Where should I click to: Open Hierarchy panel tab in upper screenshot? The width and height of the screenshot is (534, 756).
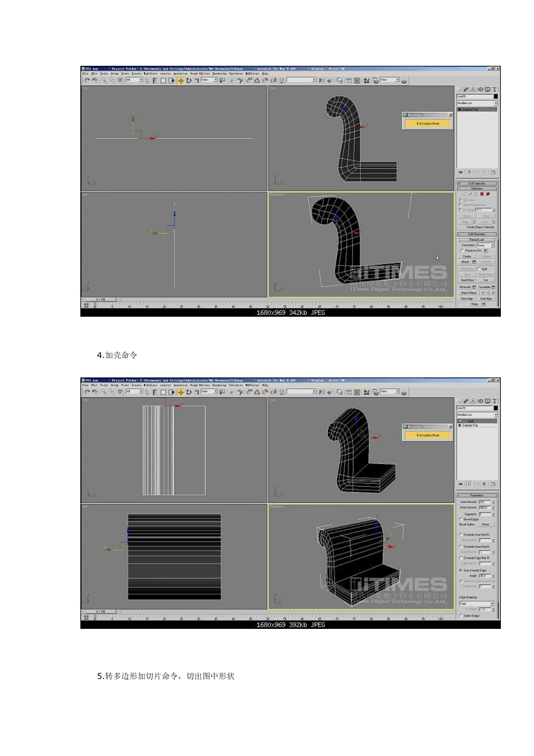[x=473, y=89]
